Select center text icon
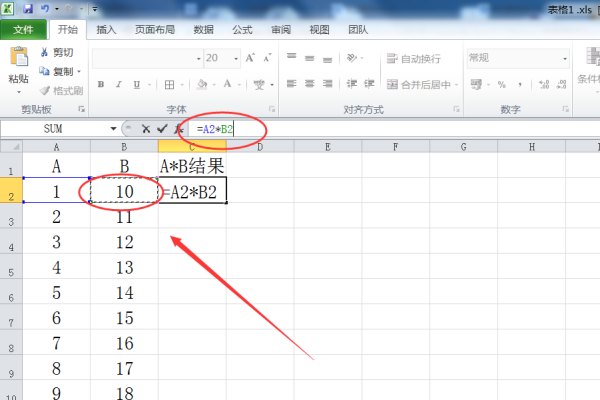Screen dimensions: 600x400 (310, 83)
